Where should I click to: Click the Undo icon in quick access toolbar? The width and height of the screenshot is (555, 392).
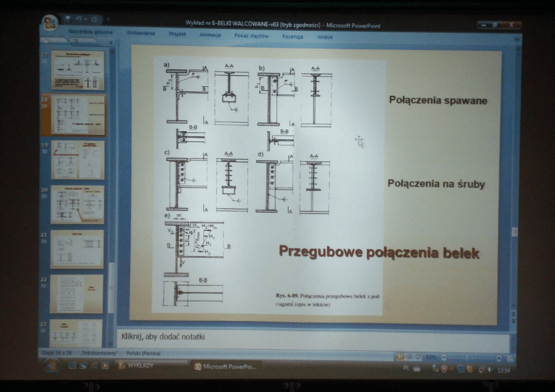point(79,20)
